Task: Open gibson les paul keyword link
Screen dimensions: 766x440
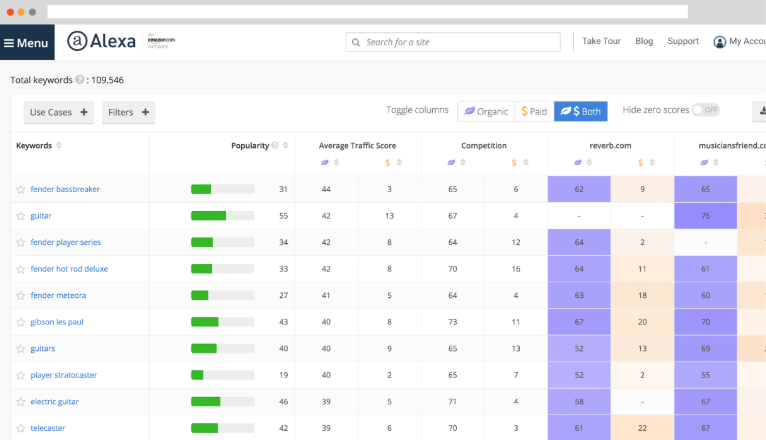Action: tap(57, 322)
